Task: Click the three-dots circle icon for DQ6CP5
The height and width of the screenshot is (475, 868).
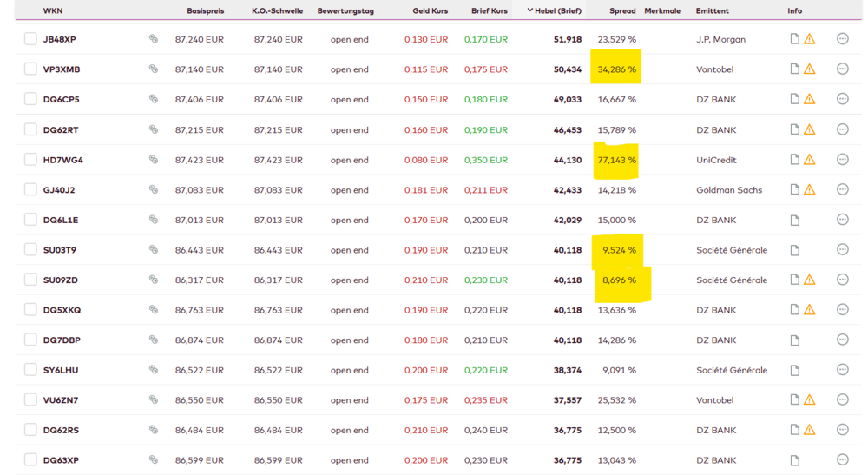Action: tap(842, 99)
